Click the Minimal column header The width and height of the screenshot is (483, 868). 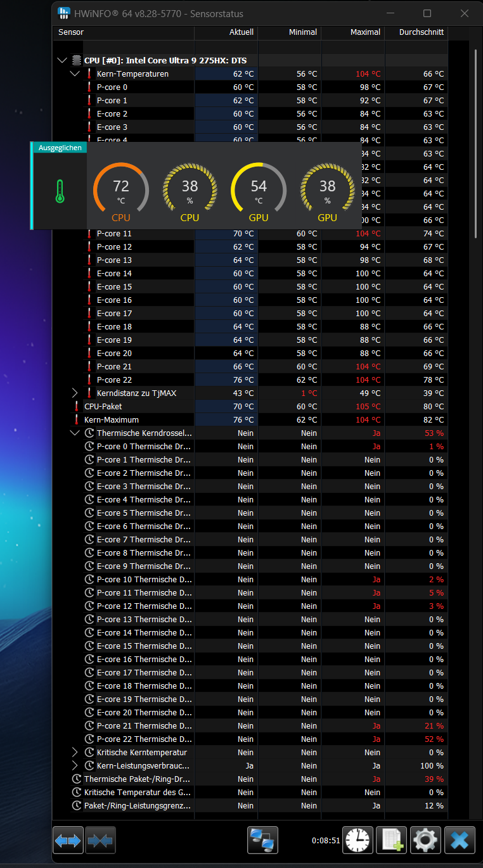(x=290, y=32)
